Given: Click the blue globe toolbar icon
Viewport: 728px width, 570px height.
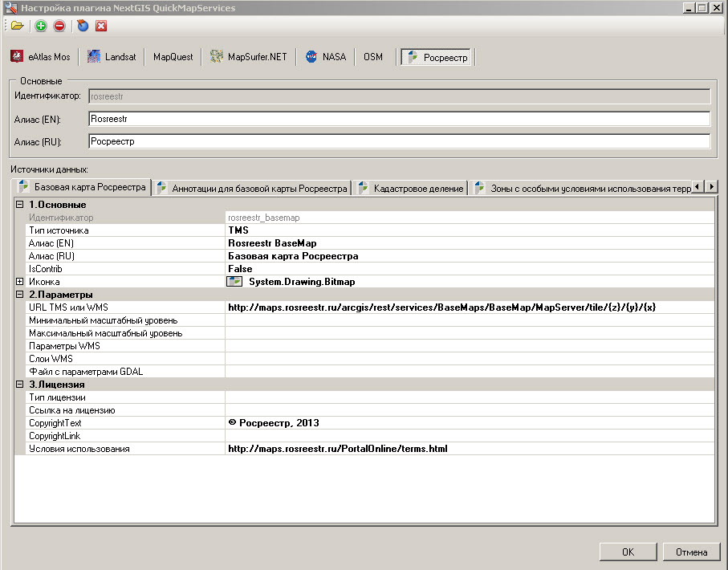Looking at the screenshot, I should click(x=81, y=26).
